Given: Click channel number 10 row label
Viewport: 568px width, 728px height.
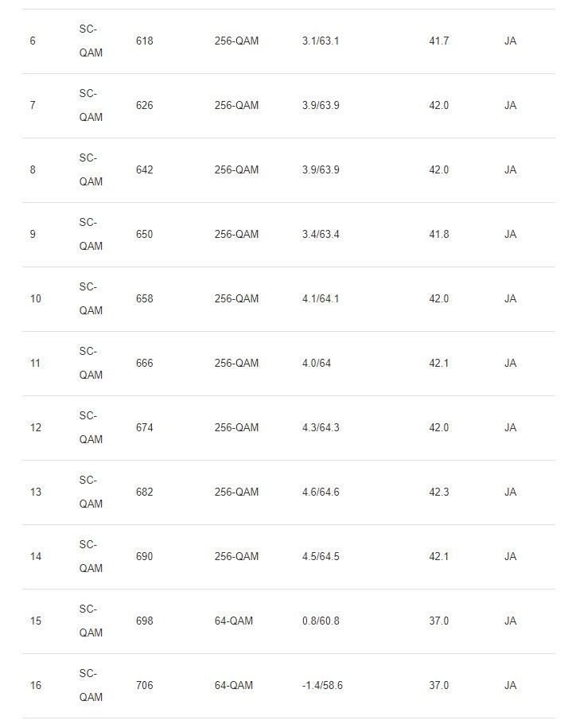Looking at the screenshot, I should [x=36, y=299].
